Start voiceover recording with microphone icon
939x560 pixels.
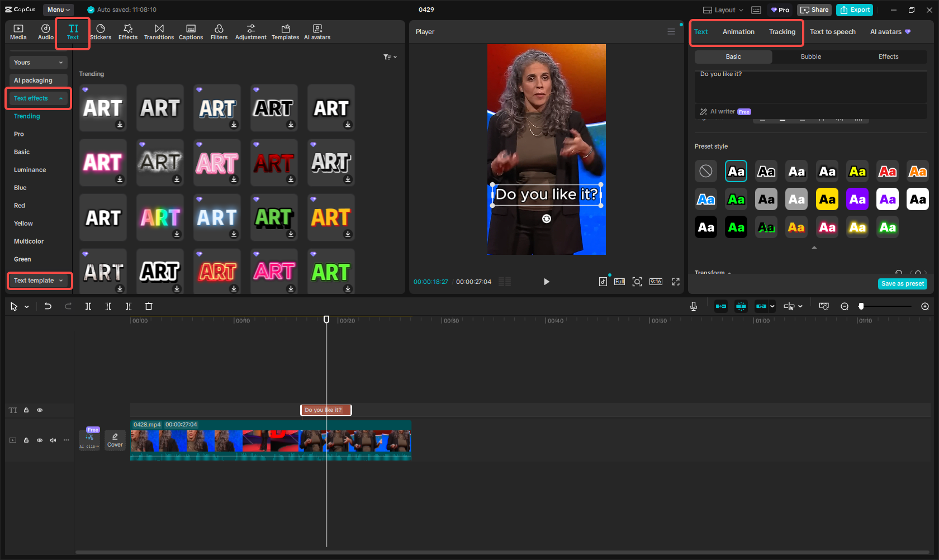click(x=694, y=306)
